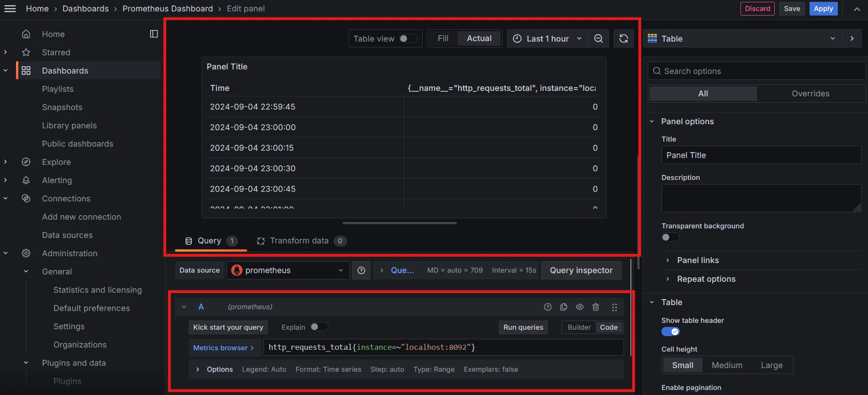Image resolution: width=868 pixels, height=395 pixels.
Task: Open Playlists in the sidebar
Action: (x=58, y=89)
